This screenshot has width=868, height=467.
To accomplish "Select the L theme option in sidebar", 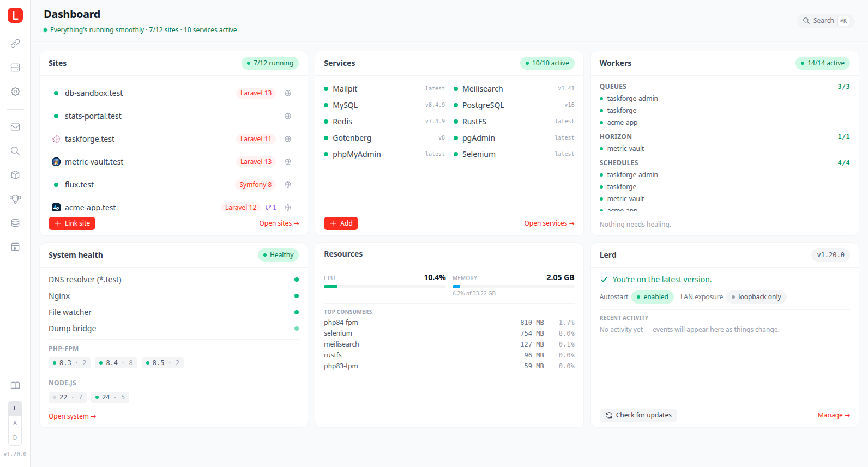I will click(15, 408).
